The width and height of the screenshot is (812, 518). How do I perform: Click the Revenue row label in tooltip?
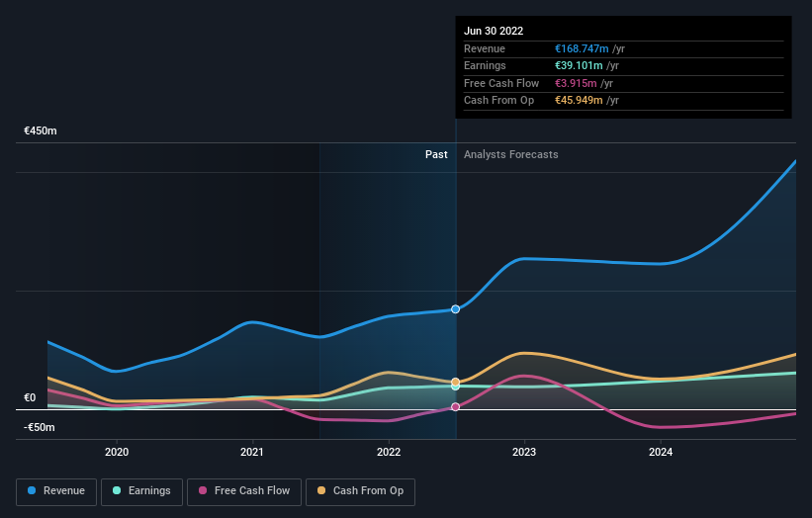click(485, 48)
